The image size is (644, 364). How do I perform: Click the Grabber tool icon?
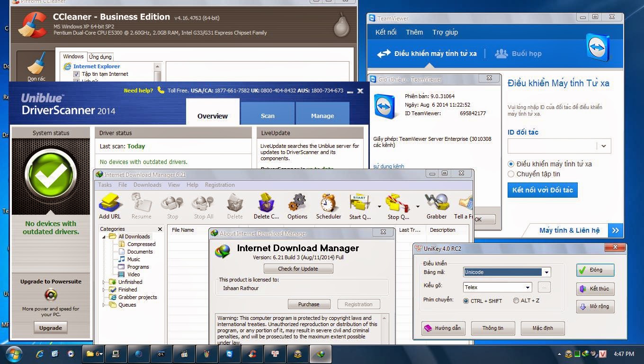tap(436, 203)
